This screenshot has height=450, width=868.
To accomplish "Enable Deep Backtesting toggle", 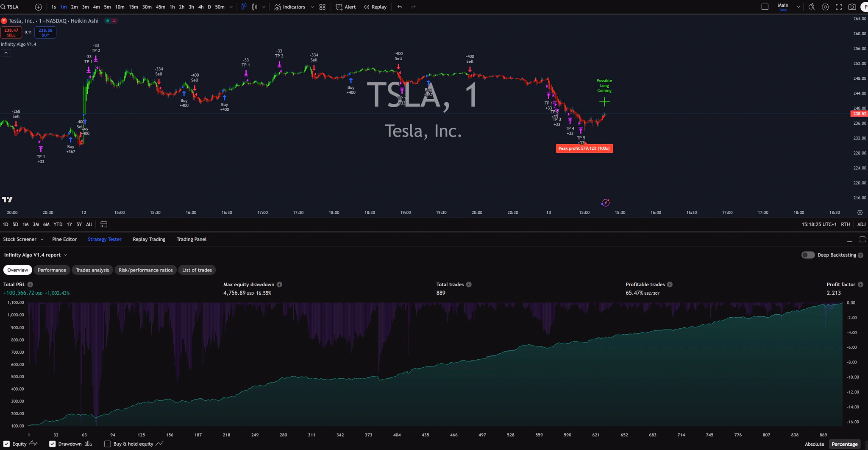I will pos(808,255).
